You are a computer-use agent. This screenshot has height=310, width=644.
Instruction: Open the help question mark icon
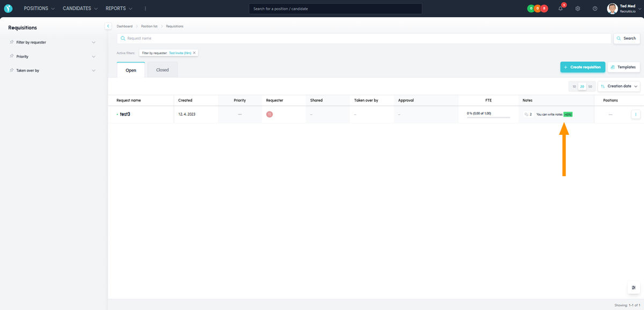595,9
